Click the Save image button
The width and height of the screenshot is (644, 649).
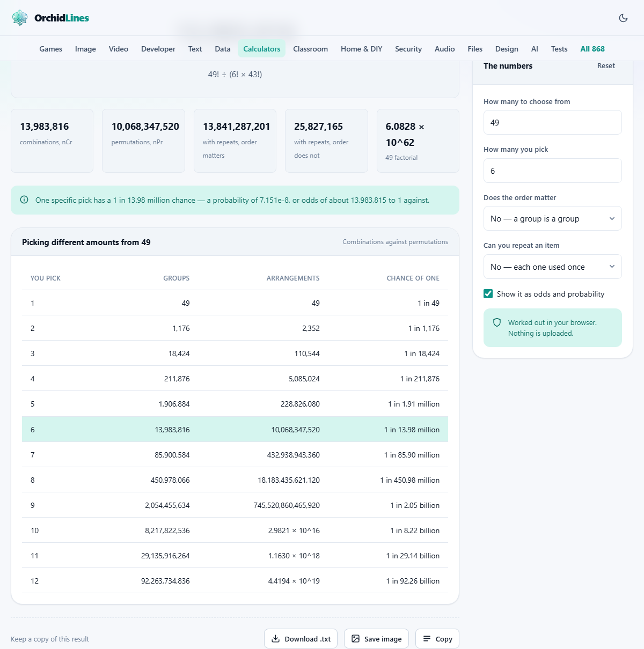[376, 639]
